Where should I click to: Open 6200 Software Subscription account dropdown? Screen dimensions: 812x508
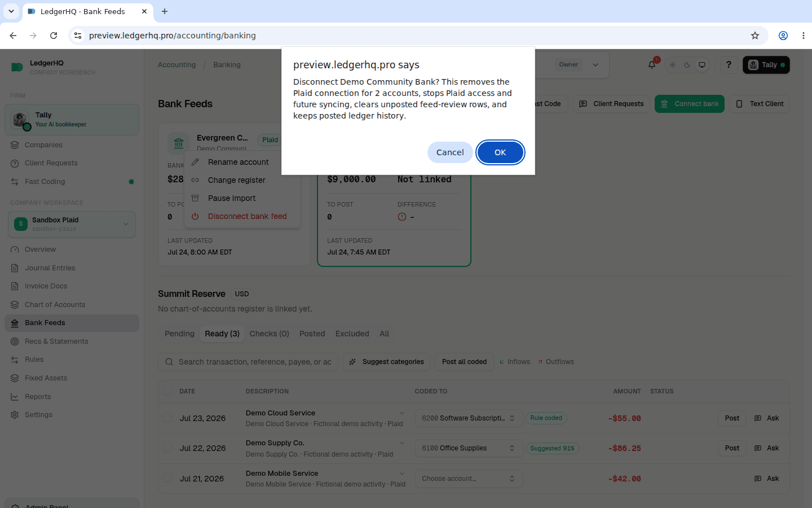pos(469,418)
